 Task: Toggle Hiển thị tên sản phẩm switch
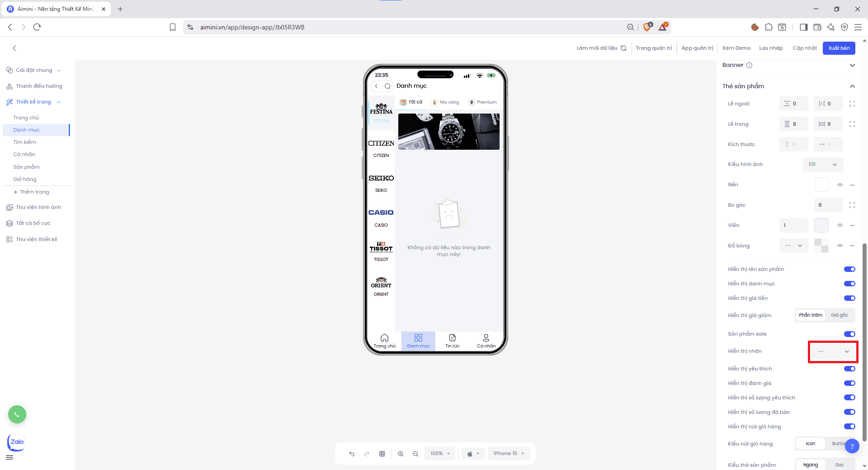849,269
